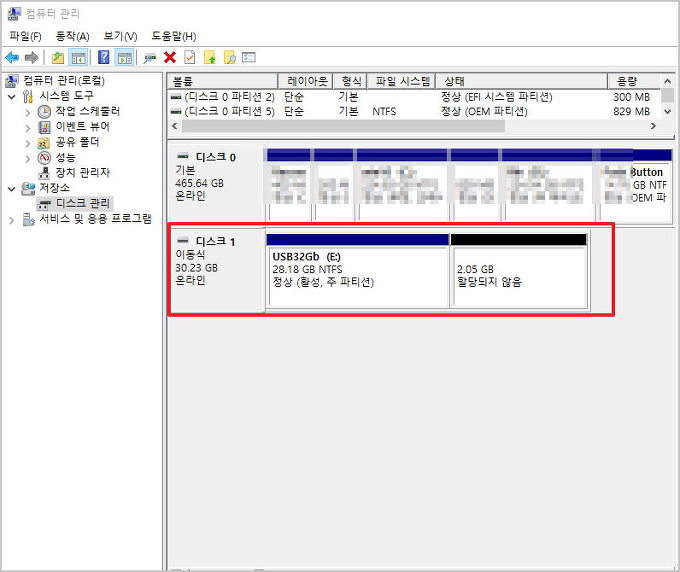Select 이벤트 뷰어 in the tree
This screenshot has width=680, height=572.
[82, 127]
